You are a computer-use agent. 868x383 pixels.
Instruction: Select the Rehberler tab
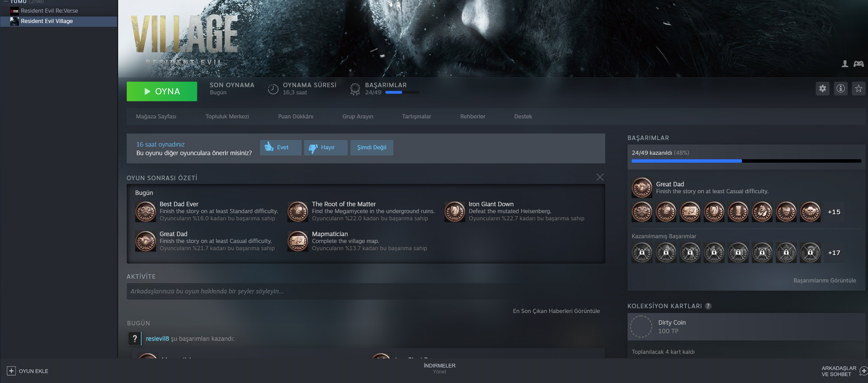coord(473,116)
